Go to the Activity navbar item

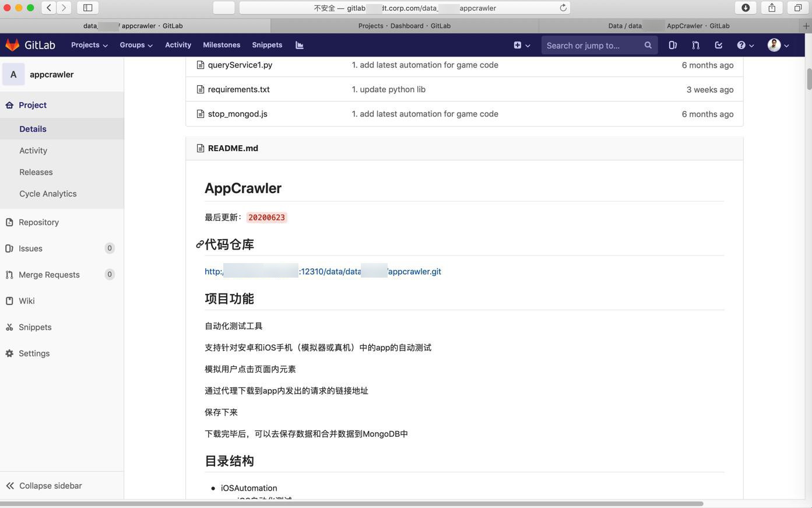[178, 45]
